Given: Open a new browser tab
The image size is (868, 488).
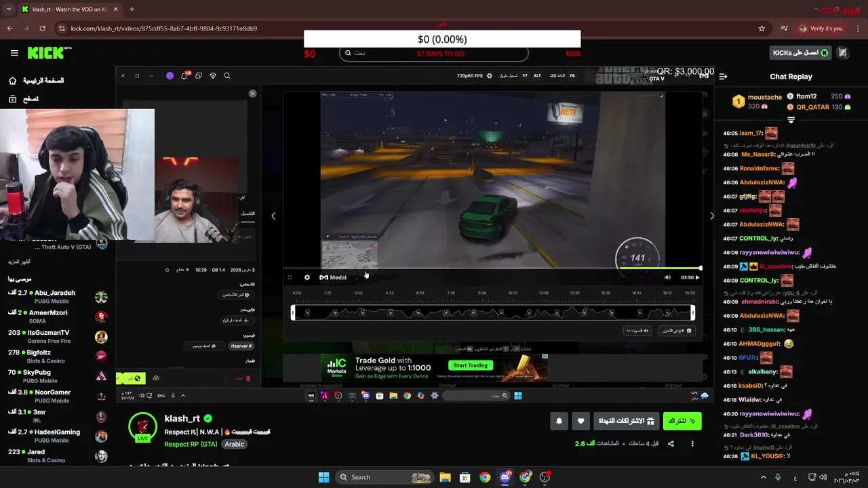Looking at the screenshot, I should click(x=132, y=9).
